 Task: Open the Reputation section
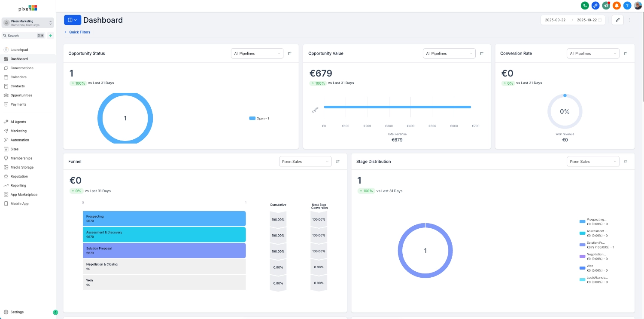[18, 176]
